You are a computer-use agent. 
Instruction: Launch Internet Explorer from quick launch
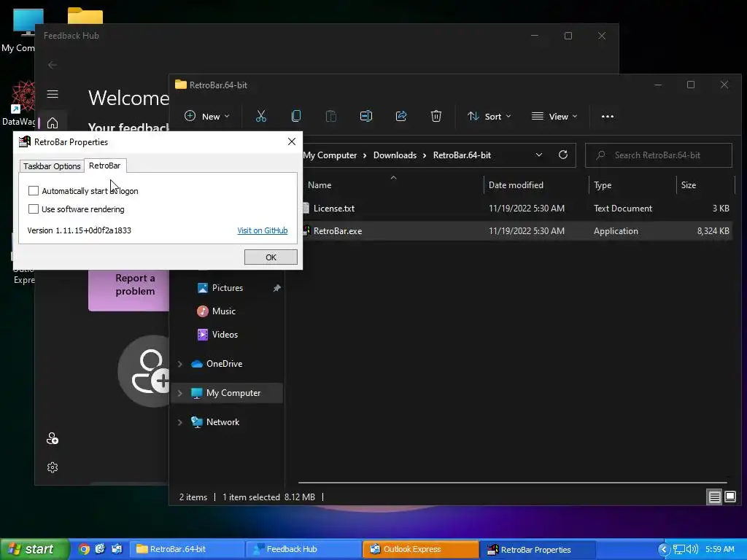(x=100, y=549)
